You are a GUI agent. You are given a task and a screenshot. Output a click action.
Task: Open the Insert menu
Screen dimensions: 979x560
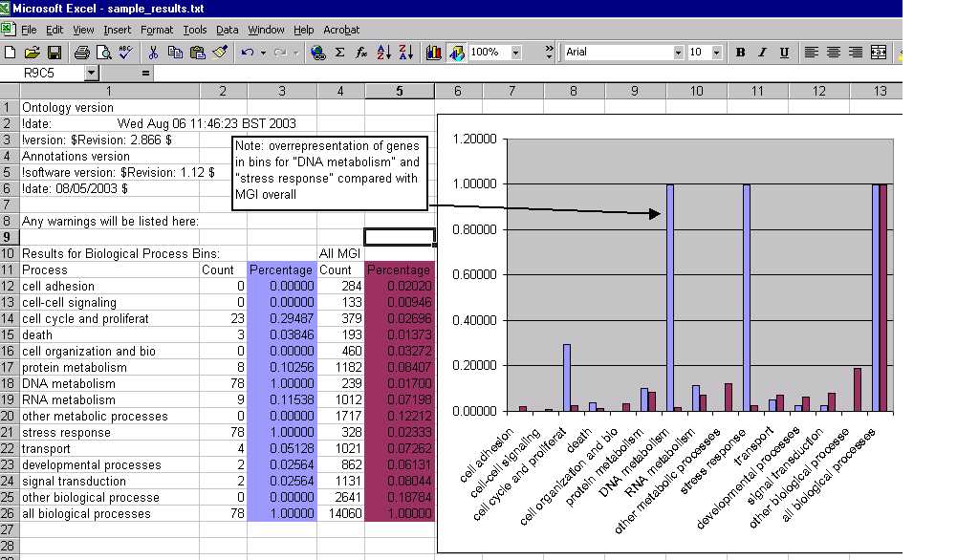118,30
